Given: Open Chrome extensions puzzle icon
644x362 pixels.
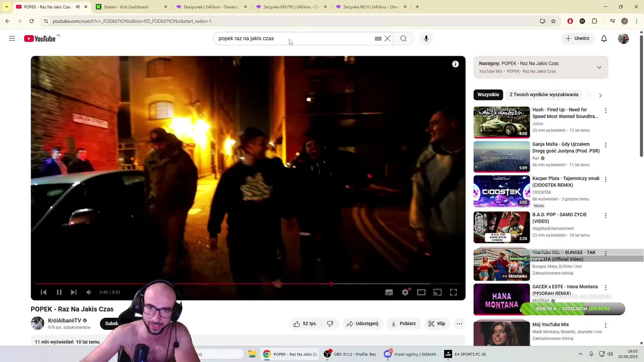Looking at the screenshot, I should (x=595, y=21).
